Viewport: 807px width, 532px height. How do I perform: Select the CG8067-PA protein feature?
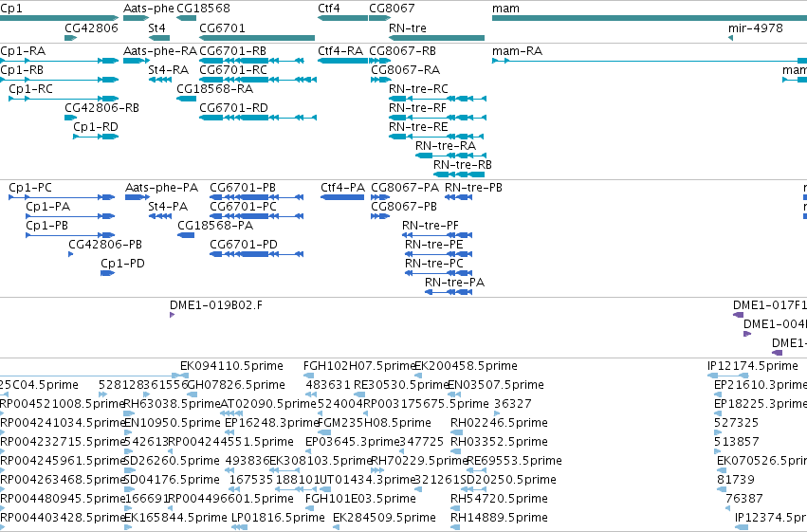tap(380, 197)
